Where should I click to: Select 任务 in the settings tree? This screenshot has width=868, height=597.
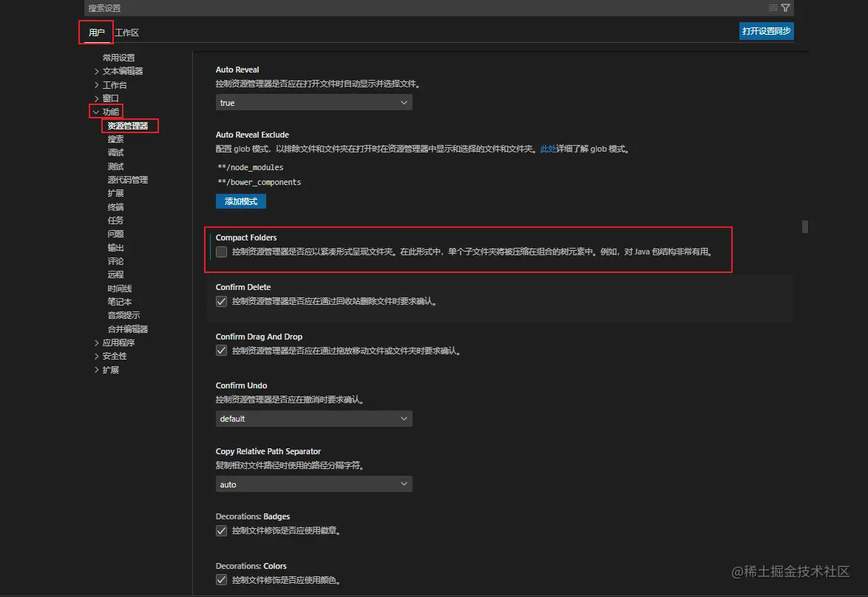pos(115,220)
